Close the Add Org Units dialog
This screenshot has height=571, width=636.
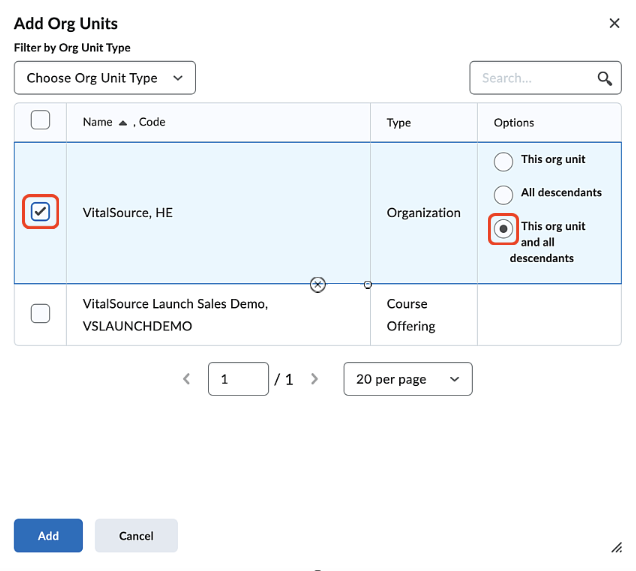pyautogui.click(x=614, y=24)
